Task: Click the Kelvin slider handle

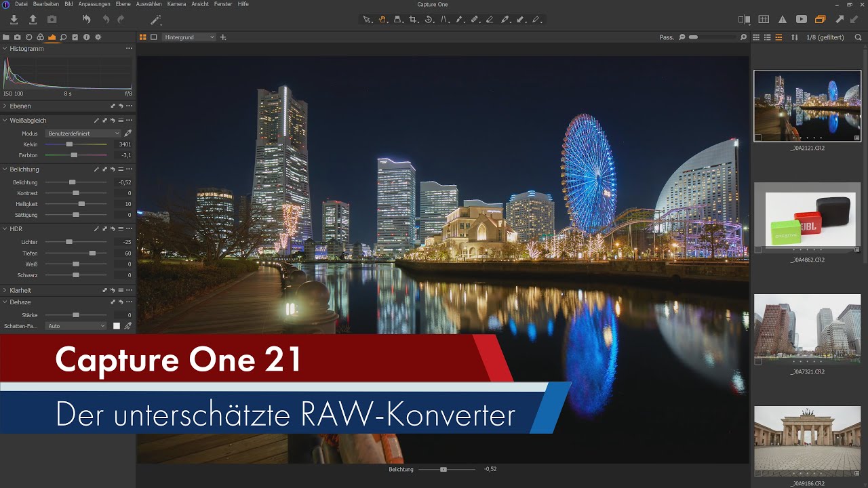Action: [69, 144]
